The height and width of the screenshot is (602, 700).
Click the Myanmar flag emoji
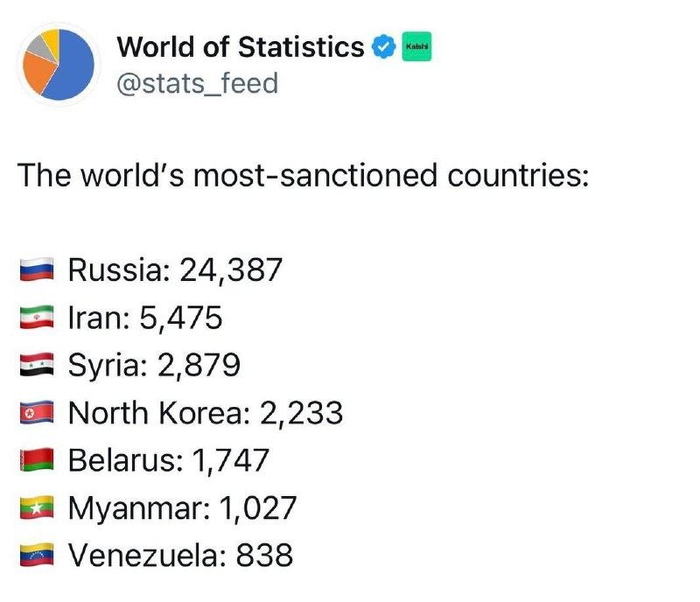(x=38, y=507)
